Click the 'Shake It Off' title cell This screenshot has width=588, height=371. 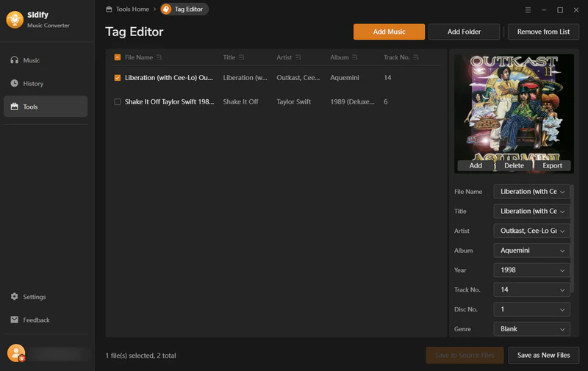(x=241, y=101)
